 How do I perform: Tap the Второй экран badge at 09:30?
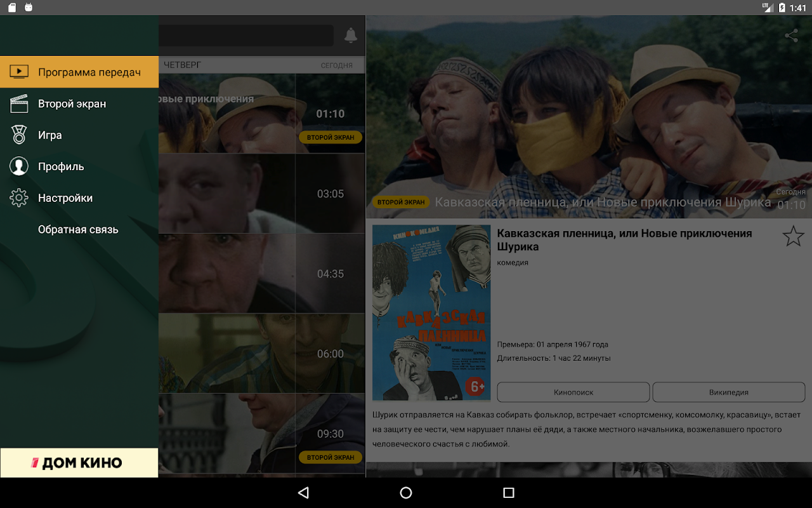click(331, 457)
